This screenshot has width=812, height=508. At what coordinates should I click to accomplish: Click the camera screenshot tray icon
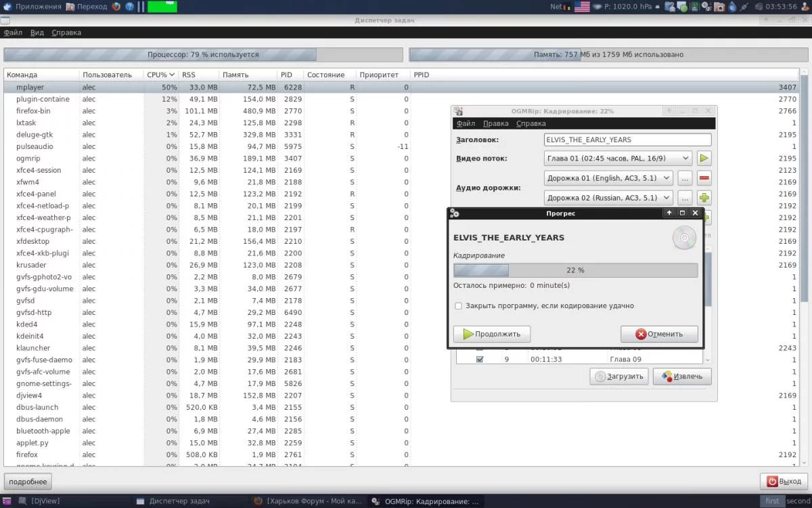tap(720, 6)
